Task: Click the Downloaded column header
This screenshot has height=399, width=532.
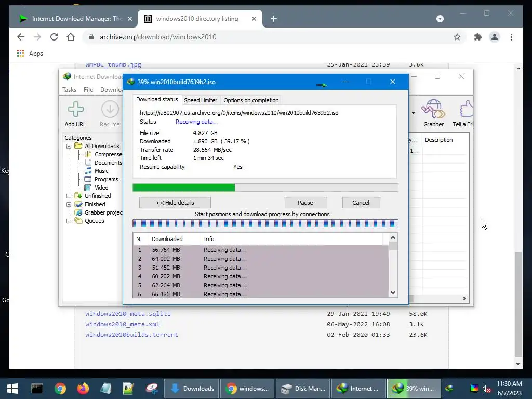Action: pos(175,239)
